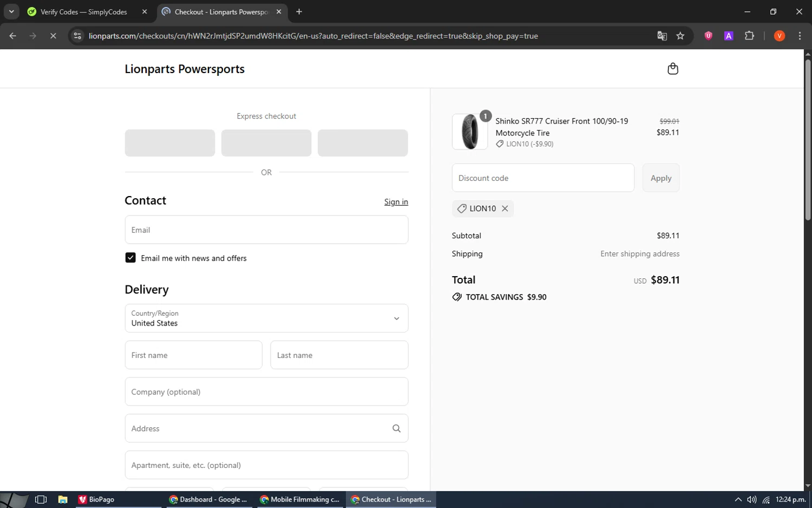Image resolution: width=812 pixels, height=508 pixels.
Task: Open the Google Translate page icon
Action: pos(662,36)
